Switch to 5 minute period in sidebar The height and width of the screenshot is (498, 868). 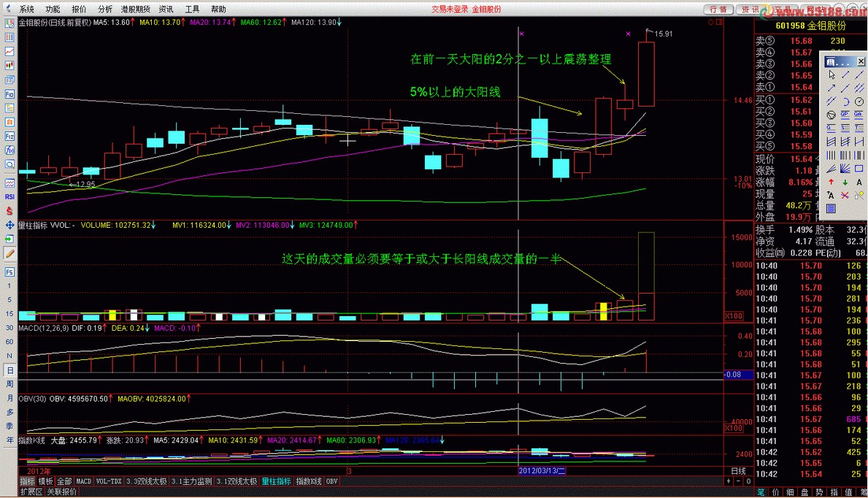point(9,299)
